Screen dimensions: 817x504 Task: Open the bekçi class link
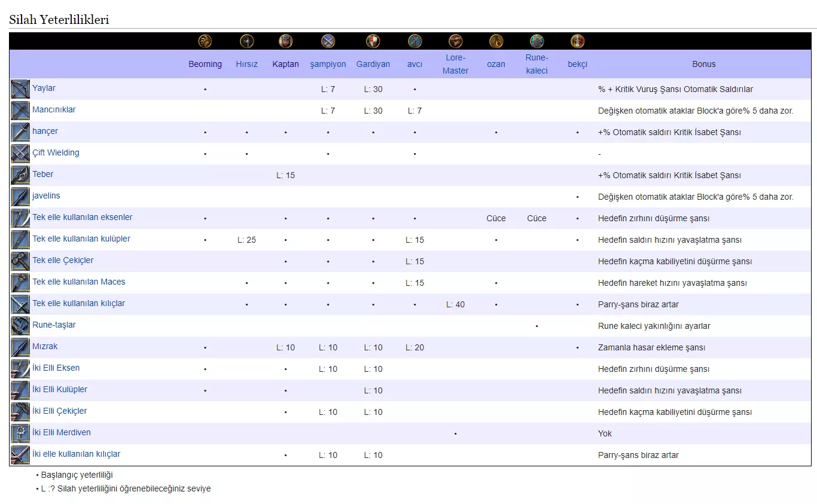(x=578, y=65)
